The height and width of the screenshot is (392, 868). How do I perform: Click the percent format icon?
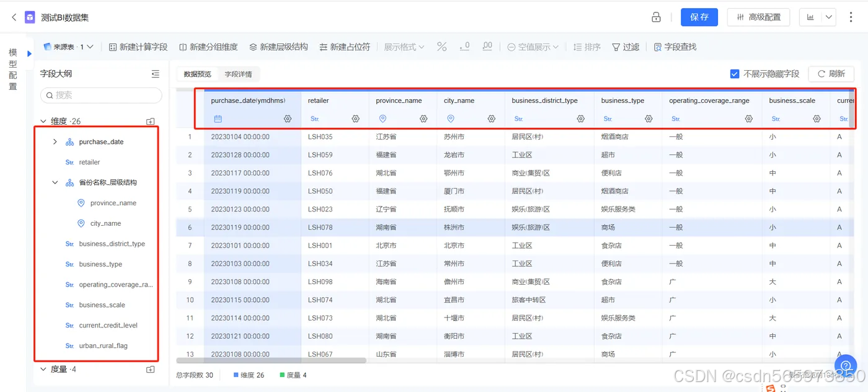(441, 47)
